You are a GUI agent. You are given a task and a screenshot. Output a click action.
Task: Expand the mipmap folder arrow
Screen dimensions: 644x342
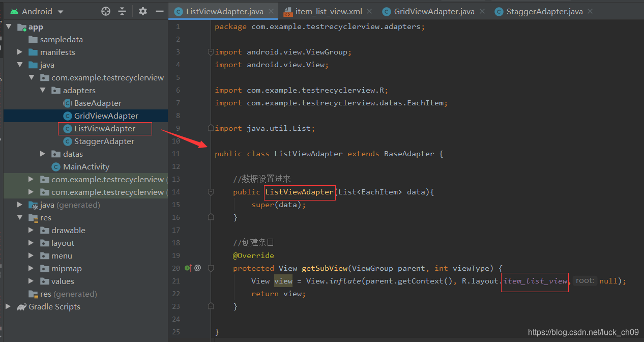point(32,268)
